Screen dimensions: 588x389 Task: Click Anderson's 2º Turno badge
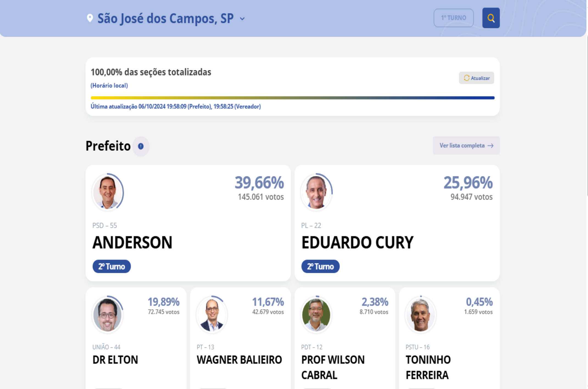tap(112, 266)
